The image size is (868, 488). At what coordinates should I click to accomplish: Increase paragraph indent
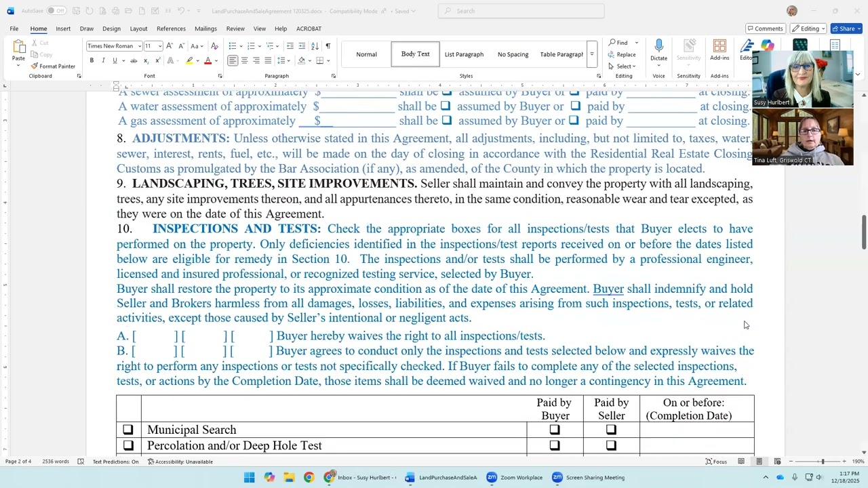click(302, 46)
